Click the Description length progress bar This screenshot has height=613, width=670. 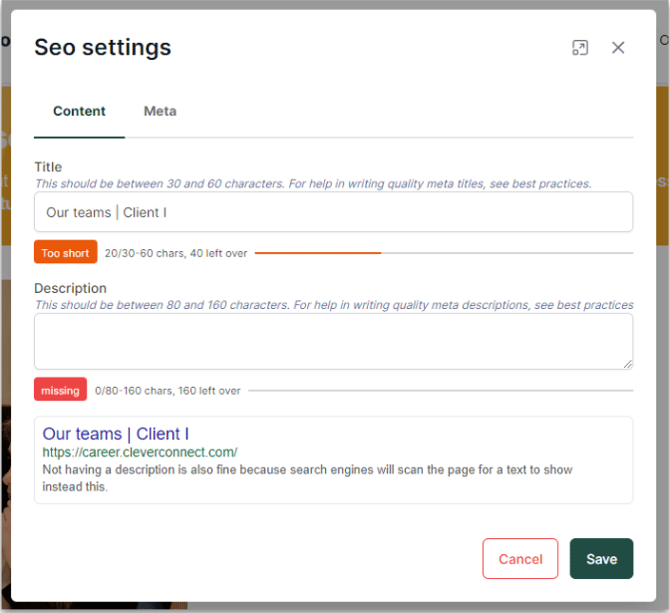click(x=440, y=390)
